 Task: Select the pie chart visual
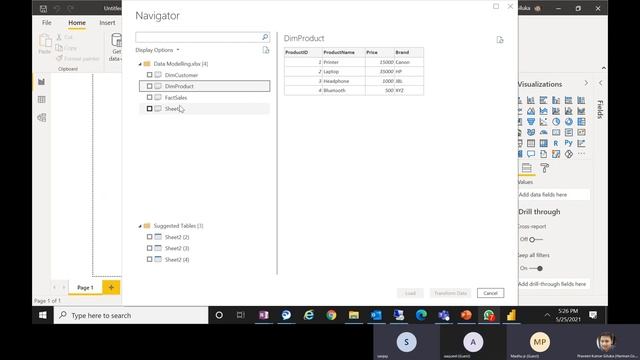556,122
